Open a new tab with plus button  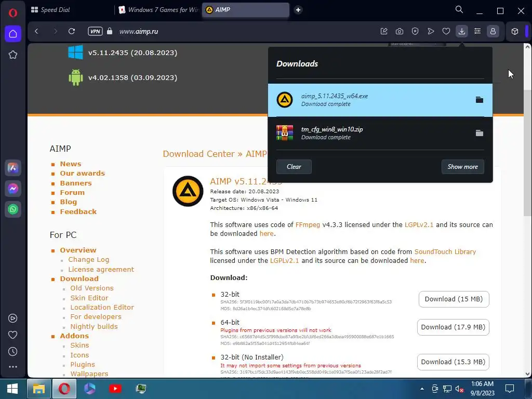pyautogui.click(x=298, y=10)
